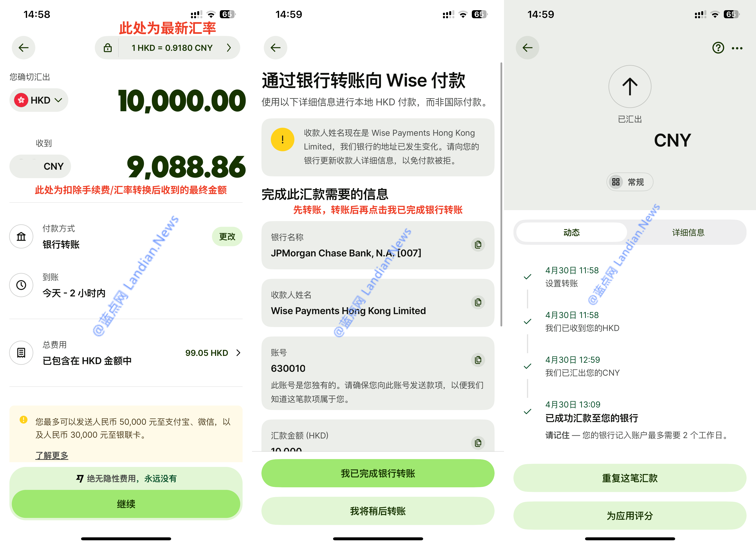
Task: Tap the clock icon next to 到账
Action: 21,285
